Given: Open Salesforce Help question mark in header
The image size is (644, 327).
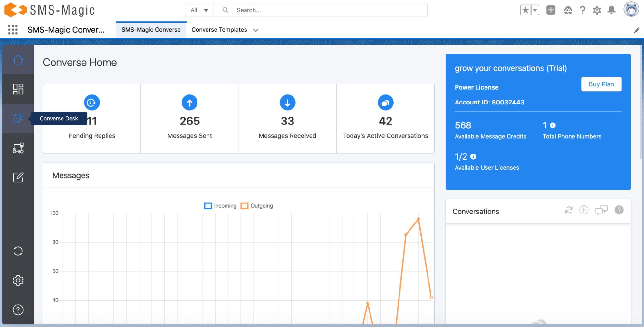Looking at the screenshot, I should pyautogui.click(x=582, y=10).
